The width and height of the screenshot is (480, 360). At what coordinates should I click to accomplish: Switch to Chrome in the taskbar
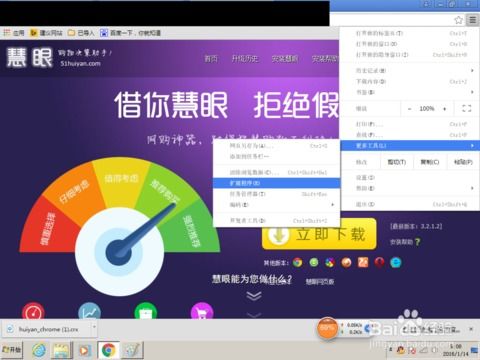pos(108,350)
